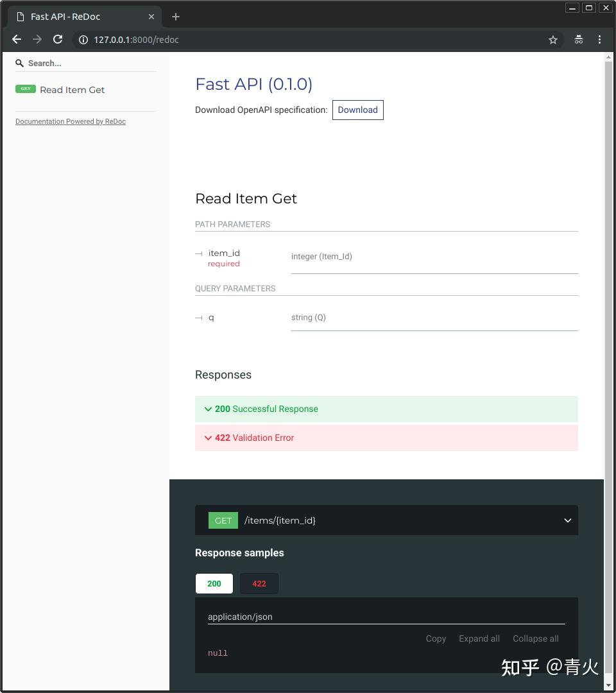This screenshot has height=693, width=616.
Task: Click the Download OpenAPI specification button
Action: point(357,110)
